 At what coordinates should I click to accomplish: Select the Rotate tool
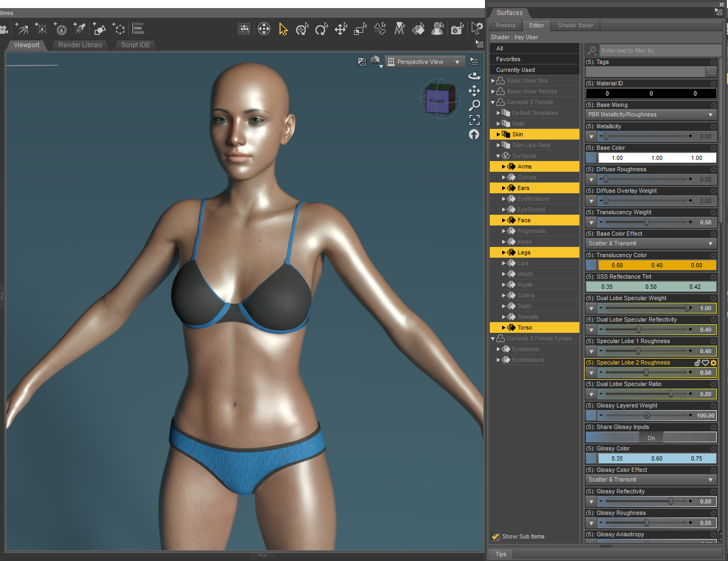click(322, 28)
